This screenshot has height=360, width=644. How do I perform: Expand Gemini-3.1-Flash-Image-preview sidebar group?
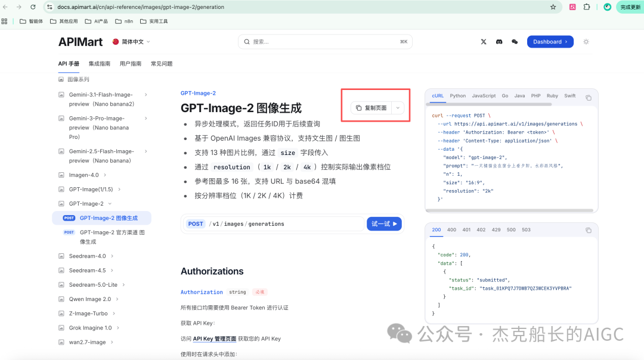pyautogui.click(x=146, y=95)
